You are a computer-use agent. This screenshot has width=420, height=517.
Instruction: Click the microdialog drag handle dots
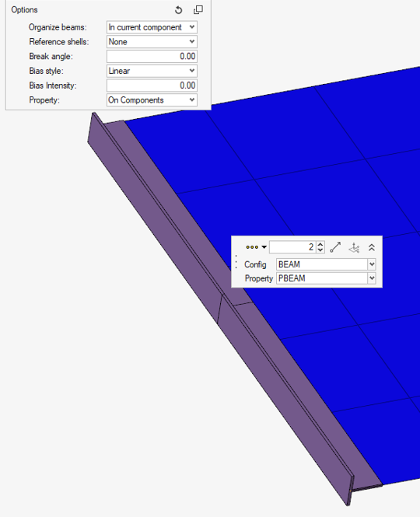(x=236, y=261)
